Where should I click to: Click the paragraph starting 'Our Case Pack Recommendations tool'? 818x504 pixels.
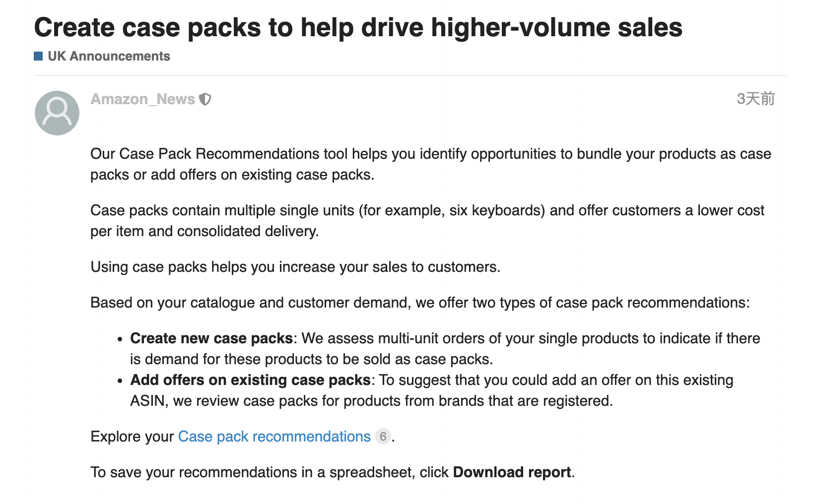431,164
